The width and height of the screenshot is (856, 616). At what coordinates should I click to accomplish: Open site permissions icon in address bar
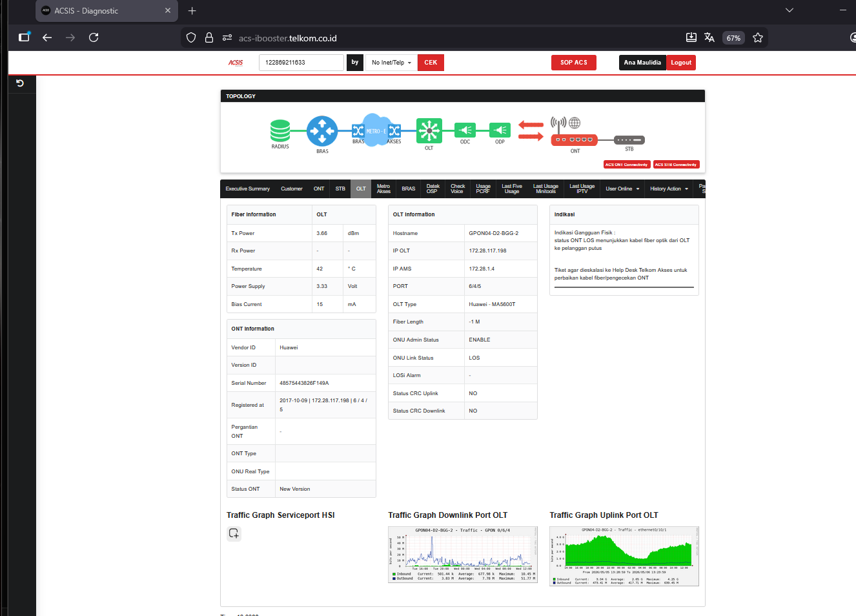(x=227, y=38)
